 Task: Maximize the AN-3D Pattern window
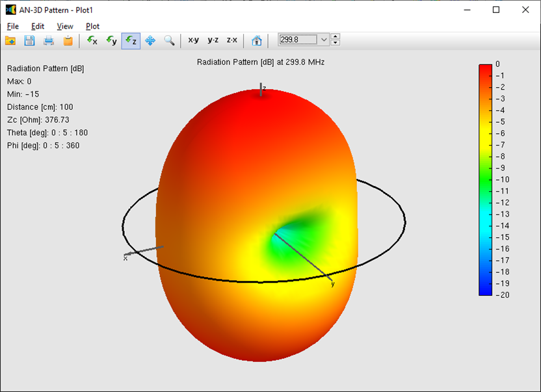(x=495, y=10)
